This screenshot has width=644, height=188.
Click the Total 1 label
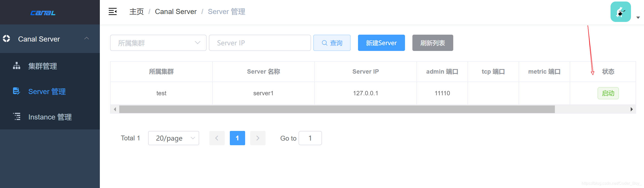(130, 138)
